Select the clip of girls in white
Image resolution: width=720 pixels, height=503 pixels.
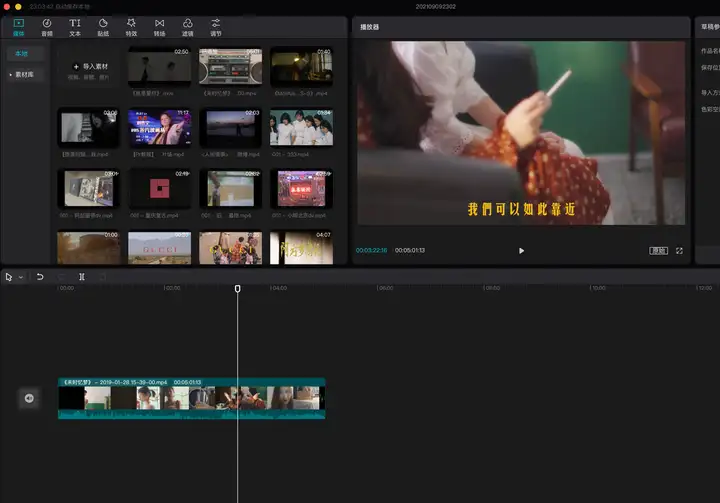click(x=301, y=128)
